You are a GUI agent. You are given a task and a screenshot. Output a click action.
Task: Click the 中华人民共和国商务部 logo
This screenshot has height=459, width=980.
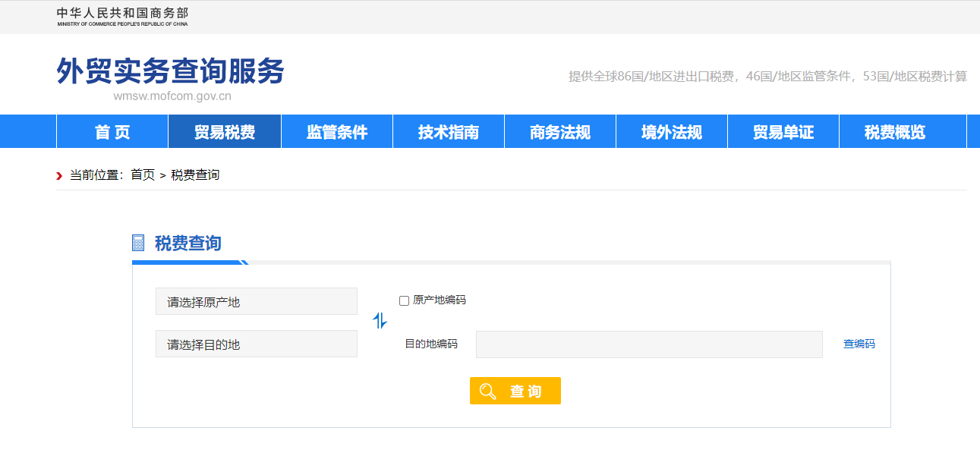coord(122,17)
